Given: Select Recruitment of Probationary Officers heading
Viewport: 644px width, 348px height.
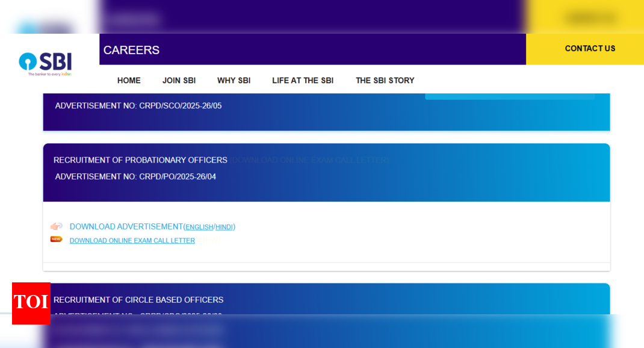Looking at the screenshot, I should point(140,160).
